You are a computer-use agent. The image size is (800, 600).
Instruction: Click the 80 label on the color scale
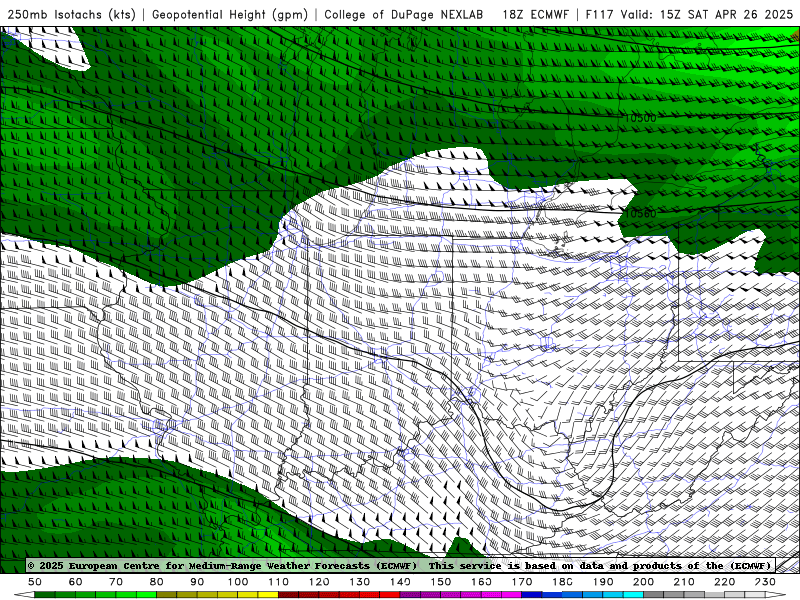(156, 582)
